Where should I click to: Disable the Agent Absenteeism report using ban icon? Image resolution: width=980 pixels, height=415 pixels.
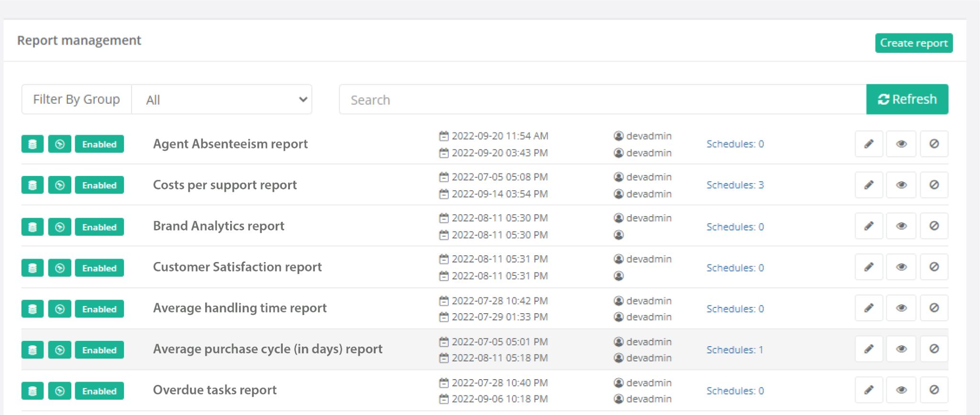coord(934,144)
